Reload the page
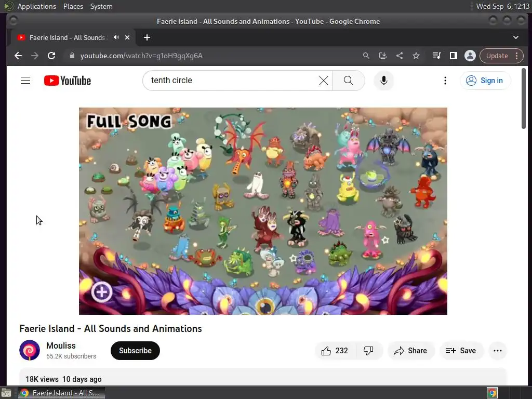The height and width of the screenshot is (399, 532). pyautogui.click(x=51, y=56)
